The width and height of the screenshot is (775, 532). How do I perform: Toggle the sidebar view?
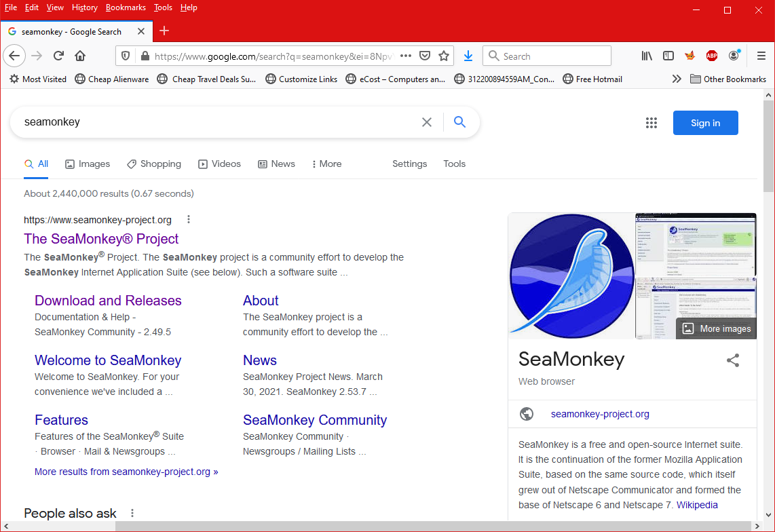coord(668,56)
